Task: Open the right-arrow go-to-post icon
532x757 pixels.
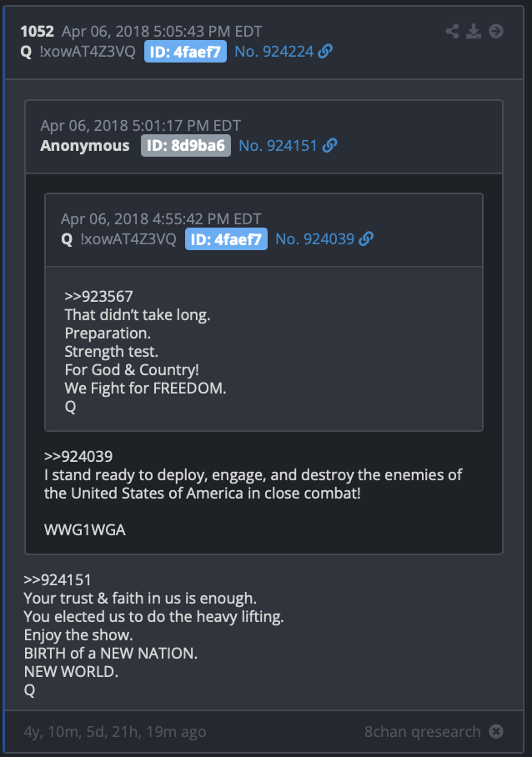Action: point(496,32)
